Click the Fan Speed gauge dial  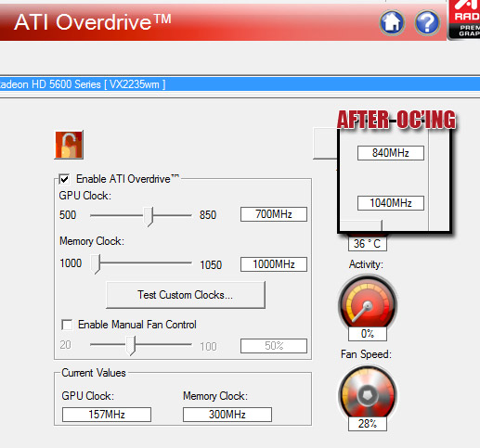(368, 392)
